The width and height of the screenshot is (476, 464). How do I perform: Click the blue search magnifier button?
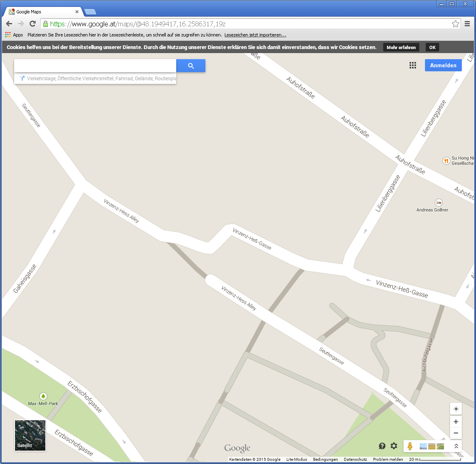click(x=191, y=66)
